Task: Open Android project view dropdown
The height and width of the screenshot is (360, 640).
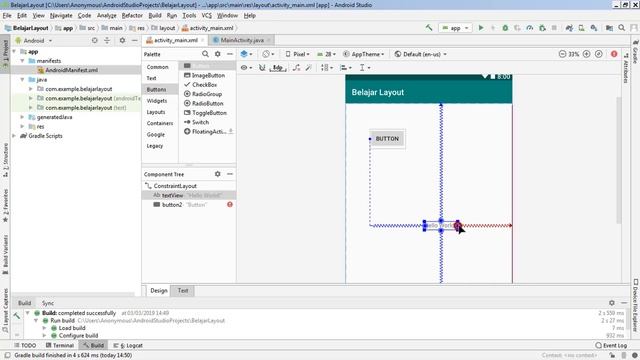Action: coord(33,40)
